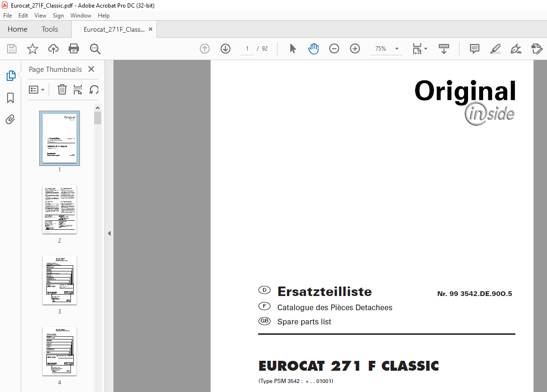This screenshot has width=547, height=392.
Task: Open the Help menu
Action: [x=104, y=15]
